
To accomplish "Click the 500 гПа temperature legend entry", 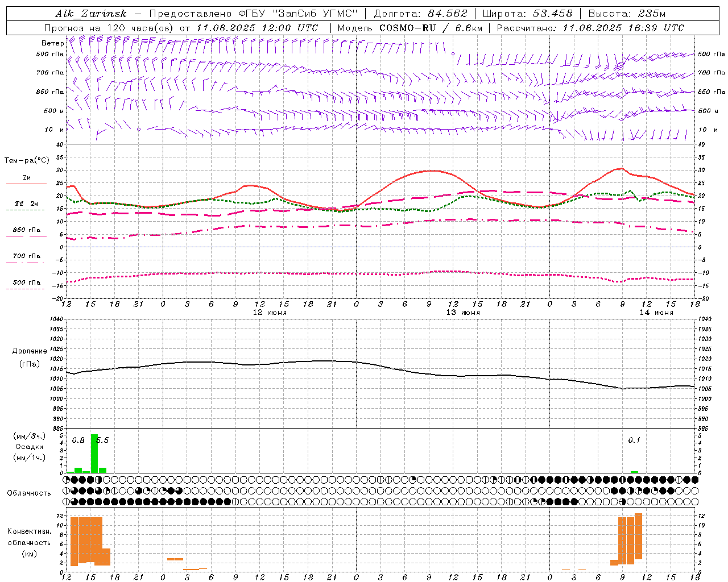I will tap(27, 282).
